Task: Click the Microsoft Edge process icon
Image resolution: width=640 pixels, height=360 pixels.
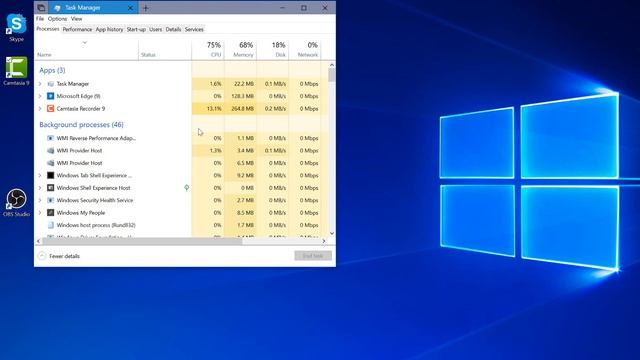Action: pos(51,96)
